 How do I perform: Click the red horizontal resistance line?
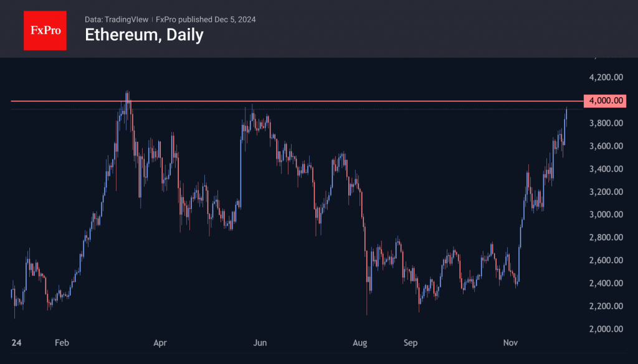312,101
